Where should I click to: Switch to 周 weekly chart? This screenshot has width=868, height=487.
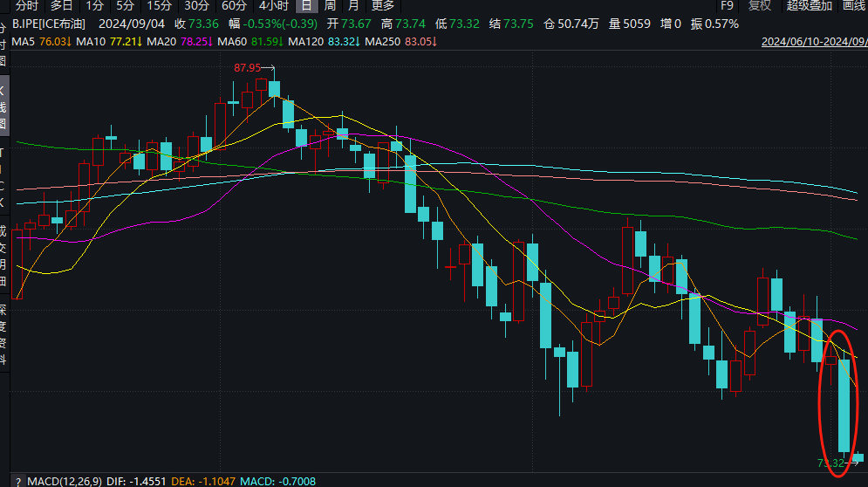(x=330, y=5)
